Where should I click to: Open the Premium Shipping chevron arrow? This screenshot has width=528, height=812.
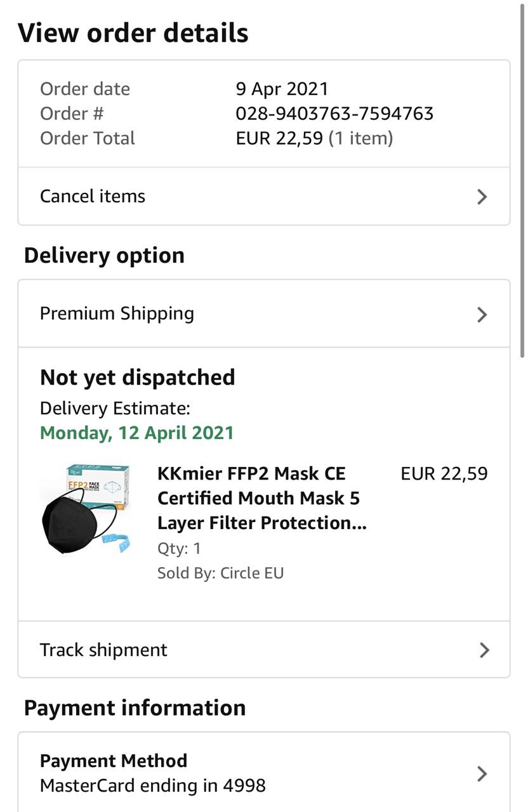[x=482, y=314]
